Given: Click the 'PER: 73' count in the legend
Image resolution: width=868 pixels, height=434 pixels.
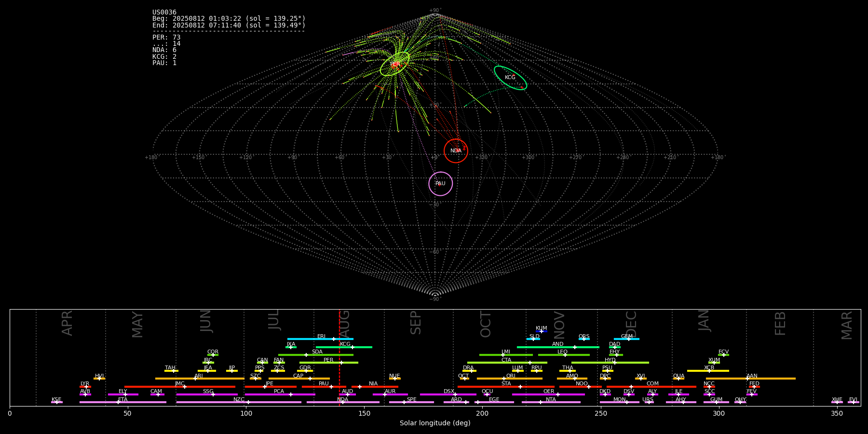Looking at the screenshot, I should pyautogui.click(x=166, y=37).
